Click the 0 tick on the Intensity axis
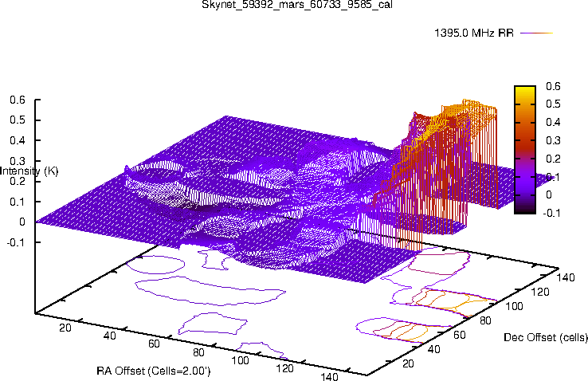Viewport: 588px width, 381px height. [x=22, y=222]
